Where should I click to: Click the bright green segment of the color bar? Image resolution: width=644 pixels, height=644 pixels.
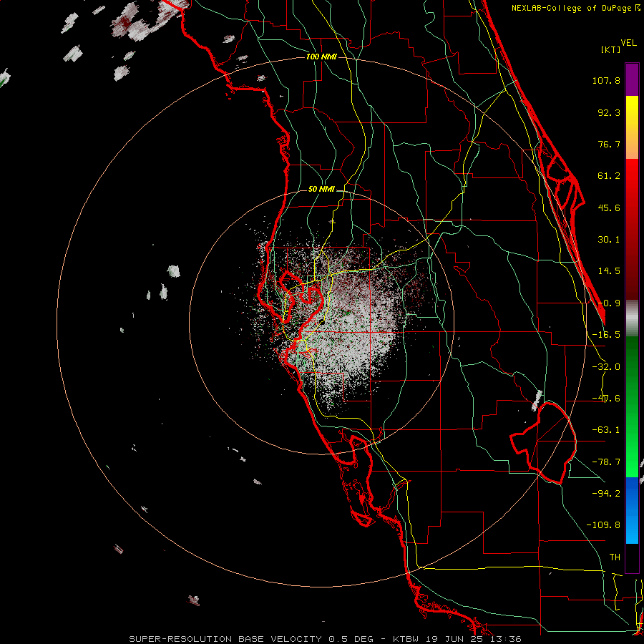[x=632, y=406]
